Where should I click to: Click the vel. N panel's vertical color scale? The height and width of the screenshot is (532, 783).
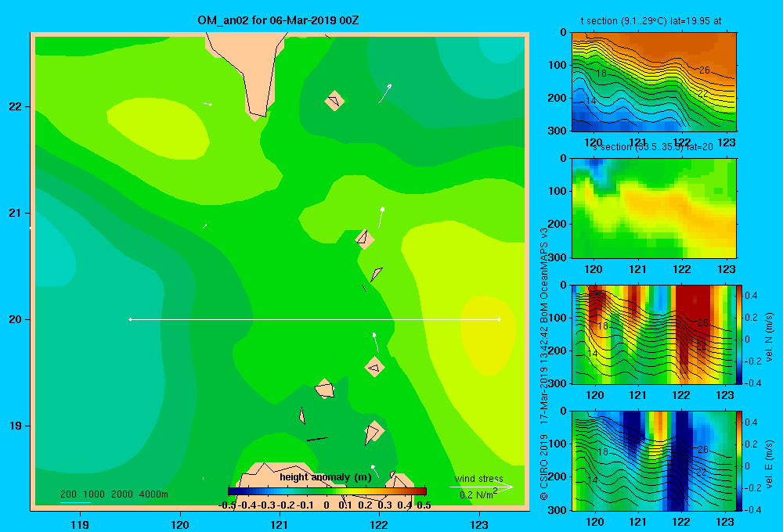pyautogui.click(x=739, y=334)
